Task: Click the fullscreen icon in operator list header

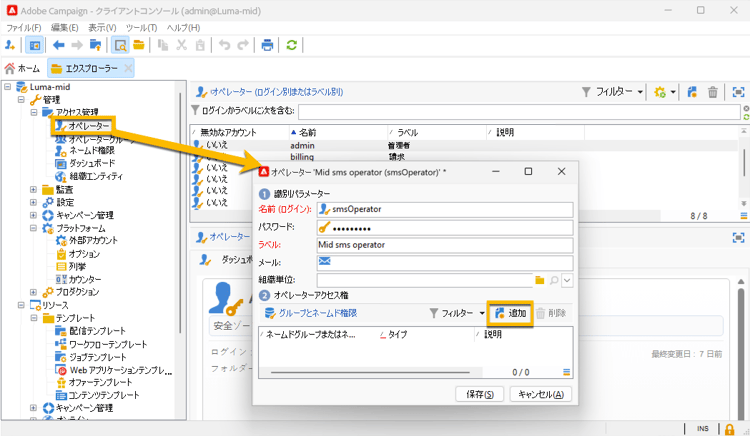Action: coord(739,92)
